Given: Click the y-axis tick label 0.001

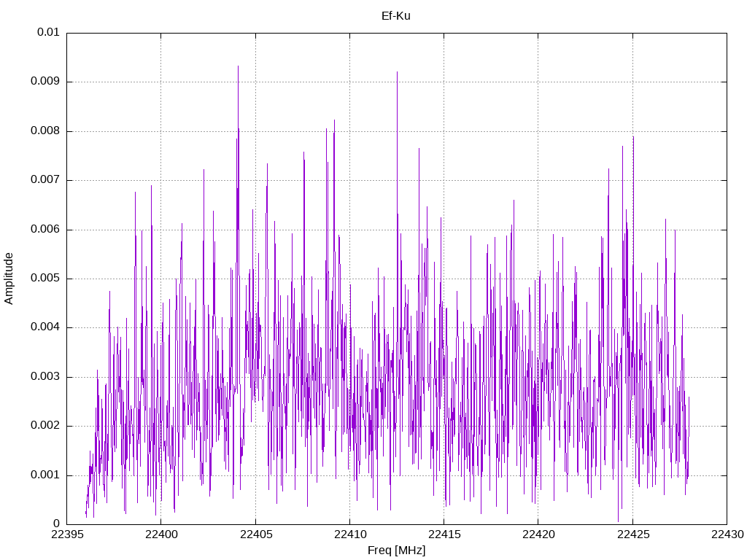Looking at the screenshot, I should click(x=45, y=475).
